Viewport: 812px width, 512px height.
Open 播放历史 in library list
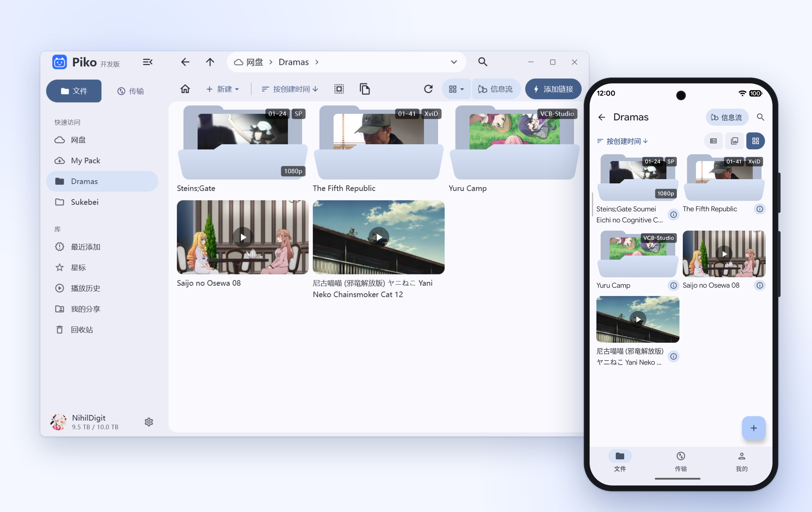pyautogui.click(x=102, y=288)
